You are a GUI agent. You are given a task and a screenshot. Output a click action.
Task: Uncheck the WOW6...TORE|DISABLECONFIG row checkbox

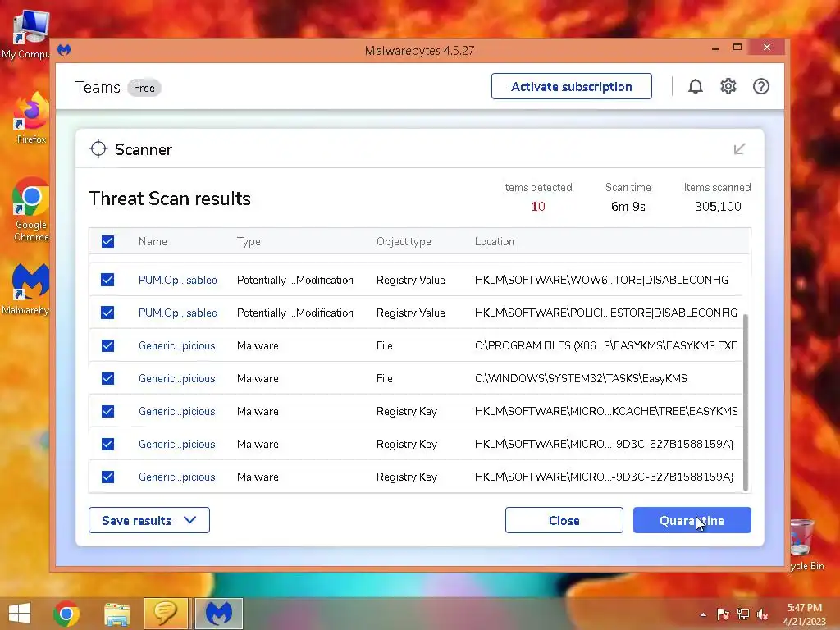[107, 280]
